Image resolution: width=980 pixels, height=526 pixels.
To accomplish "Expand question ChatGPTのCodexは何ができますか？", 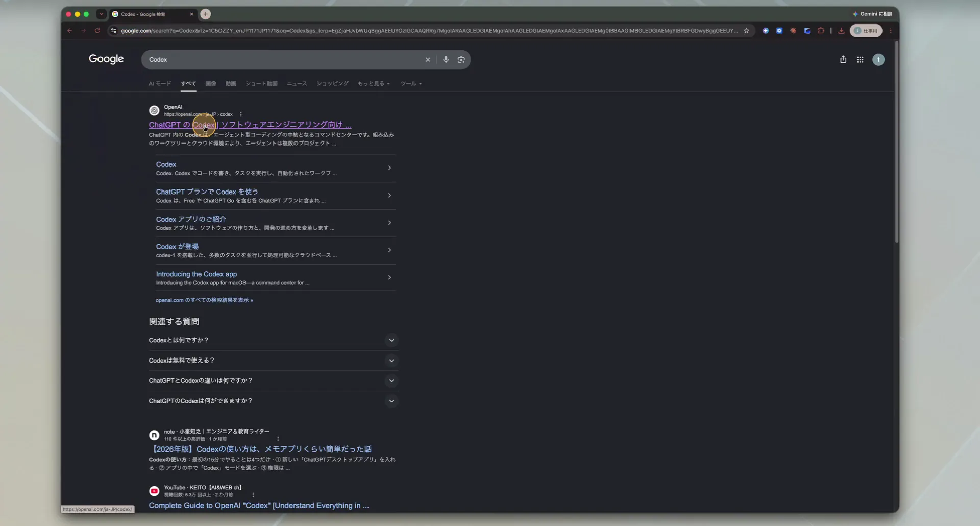I will [x=273, y=401].
